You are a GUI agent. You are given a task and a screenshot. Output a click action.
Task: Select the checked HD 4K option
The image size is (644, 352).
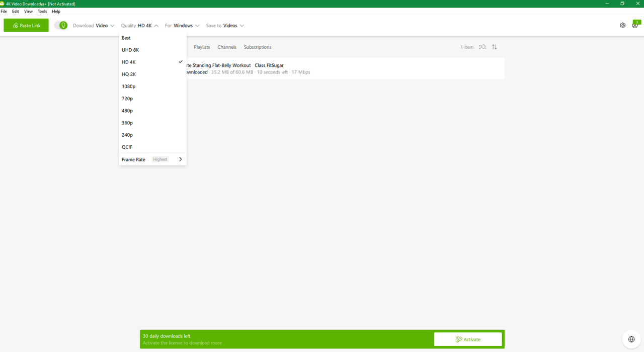pos(153,62)
